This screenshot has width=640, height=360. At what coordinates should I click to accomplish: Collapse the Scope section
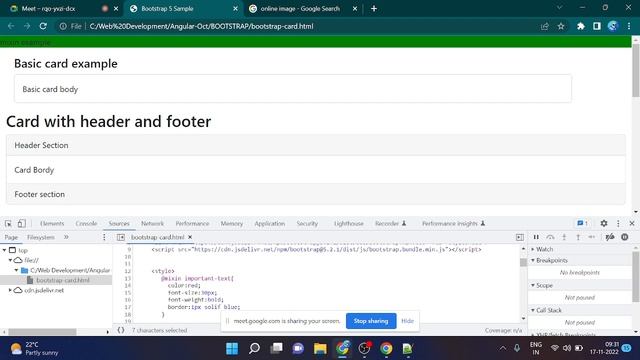533,285
